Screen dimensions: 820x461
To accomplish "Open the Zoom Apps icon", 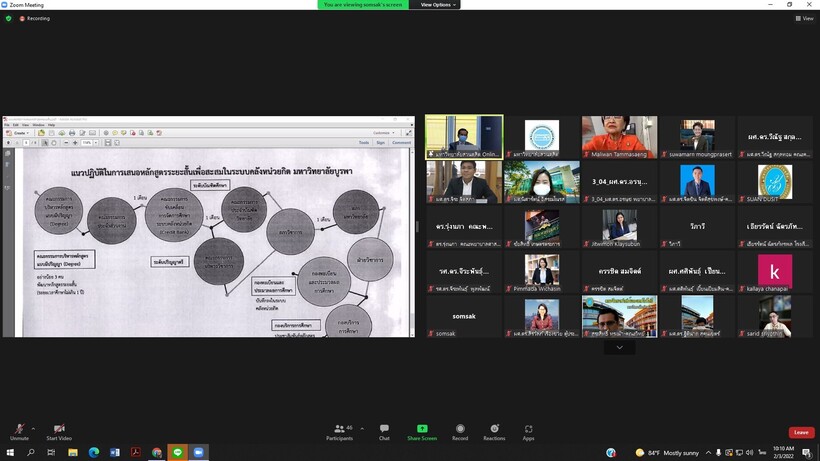I will click(x=528, y=430).
